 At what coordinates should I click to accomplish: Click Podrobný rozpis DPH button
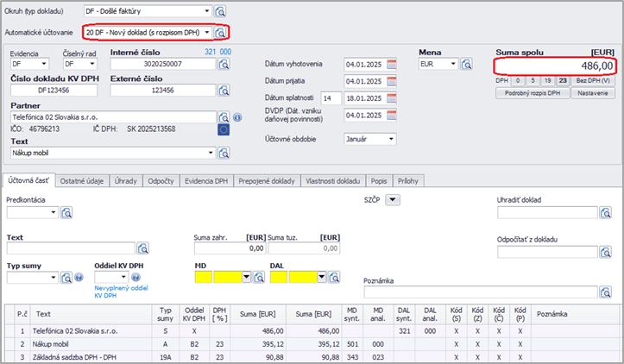(x=533, y=93)
